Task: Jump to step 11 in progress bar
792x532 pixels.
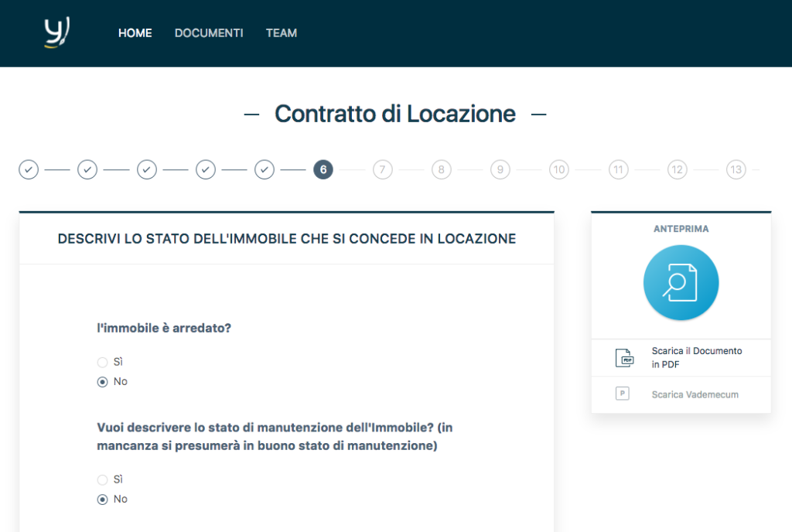Action: click(x=618, y=169)
